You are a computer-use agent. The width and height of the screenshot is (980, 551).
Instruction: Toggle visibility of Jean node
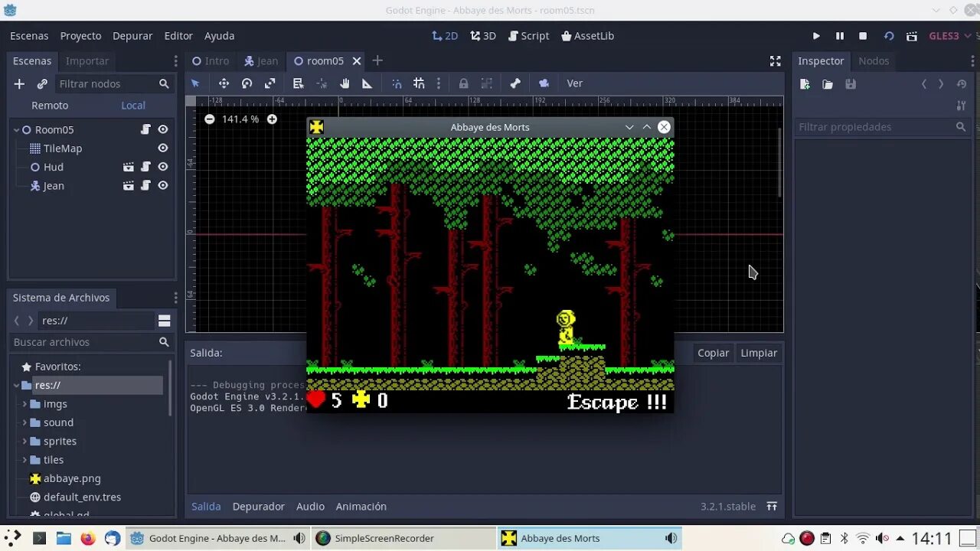click(x=163, y=185)
